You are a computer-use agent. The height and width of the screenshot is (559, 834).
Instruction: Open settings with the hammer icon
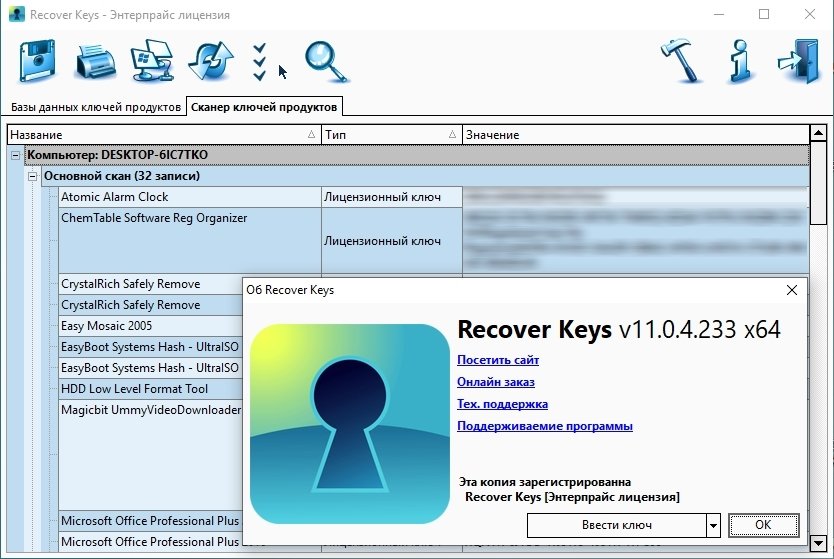(681, 61)
